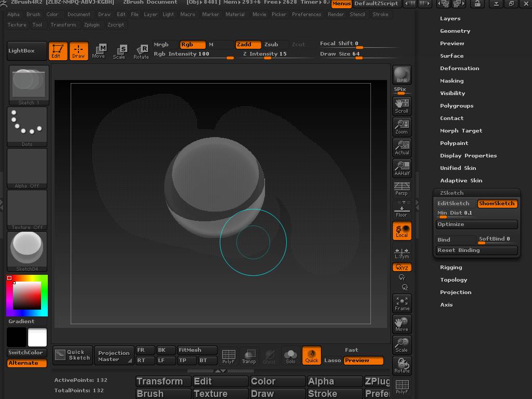Click the BPR render icon

point(402,74)
